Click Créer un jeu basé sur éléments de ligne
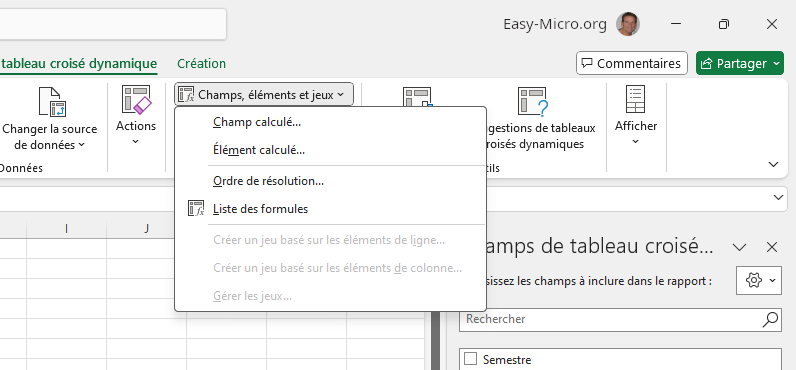This screenshot has width=796, height=370. pos(330,240)
